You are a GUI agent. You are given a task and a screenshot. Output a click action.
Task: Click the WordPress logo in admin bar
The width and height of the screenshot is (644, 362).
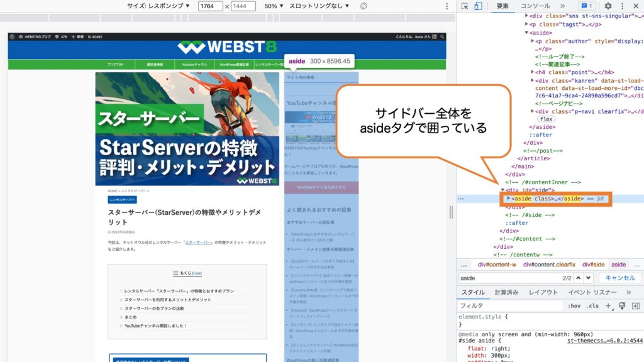point(13,36)
